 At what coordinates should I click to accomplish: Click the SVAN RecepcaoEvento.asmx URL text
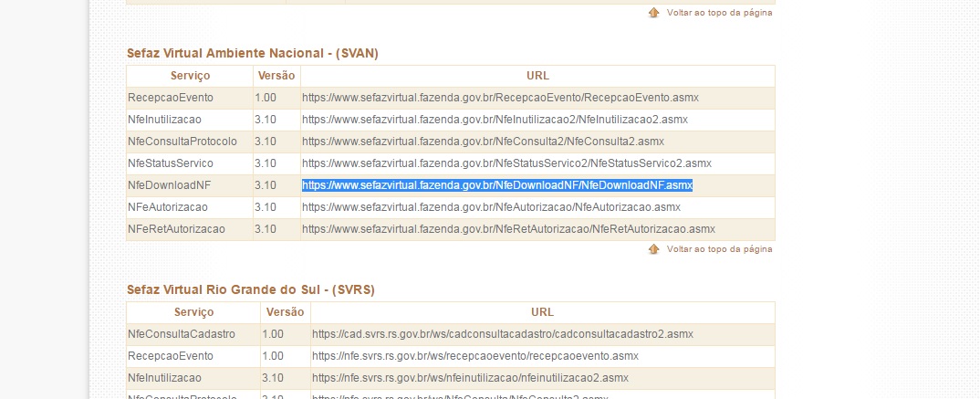point(500,98)
